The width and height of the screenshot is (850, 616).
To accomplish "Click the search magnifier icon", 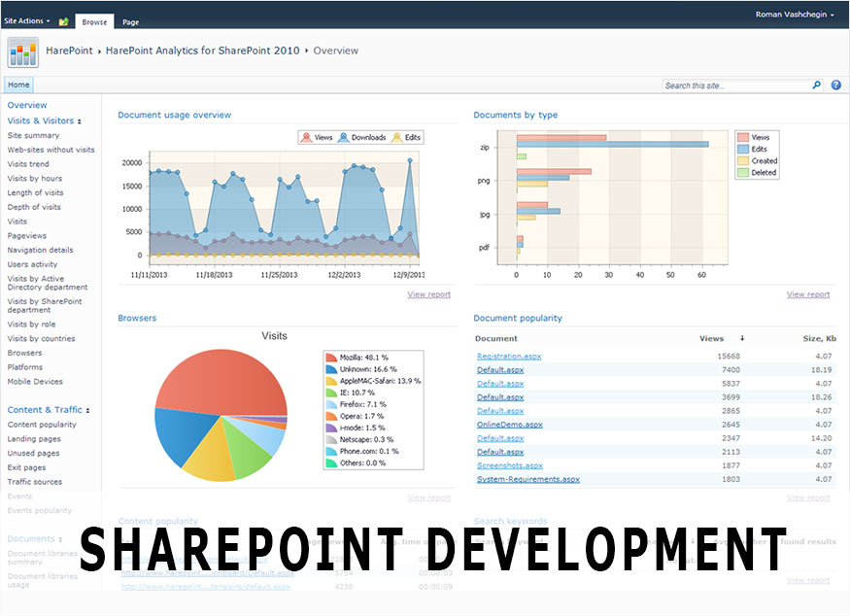I will pyautogui.click(x=816, y=86).
